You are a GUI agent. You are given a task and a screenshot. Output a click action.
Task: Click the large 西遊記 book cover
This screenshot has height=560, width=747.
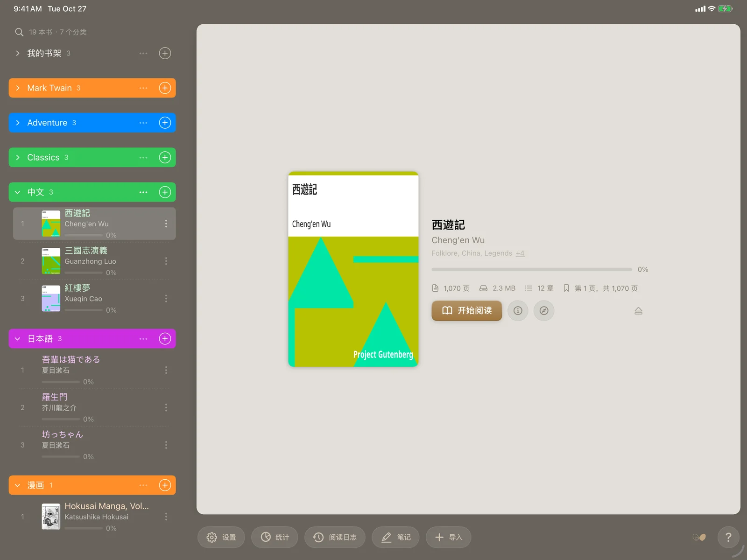coord(353,269)
